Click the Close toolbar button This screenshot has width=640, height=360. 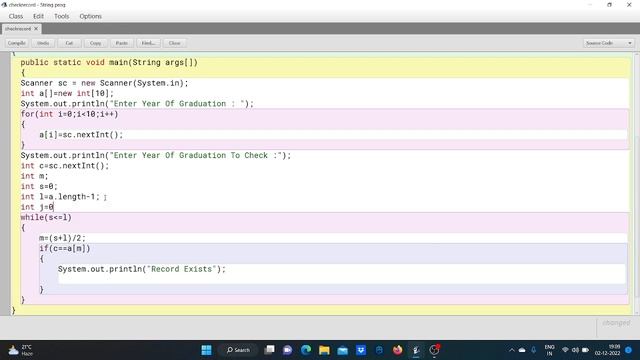point(174,43)
